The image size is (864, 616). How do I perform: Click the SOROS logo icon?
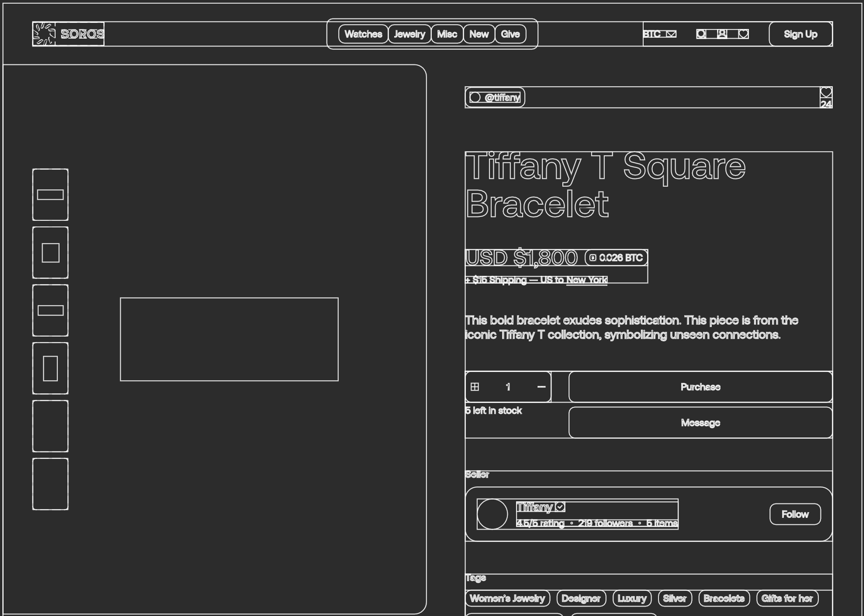point(44,34)
